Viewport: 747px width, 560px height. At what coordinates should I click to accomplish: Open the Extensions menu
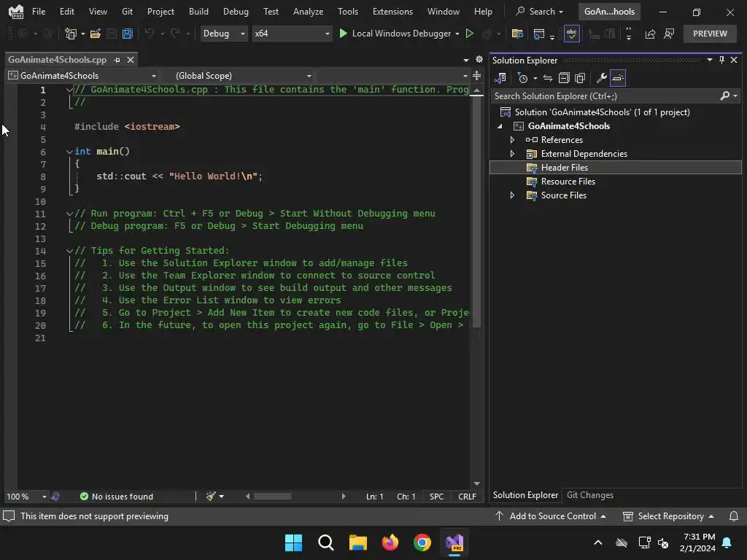coord(392,12)
